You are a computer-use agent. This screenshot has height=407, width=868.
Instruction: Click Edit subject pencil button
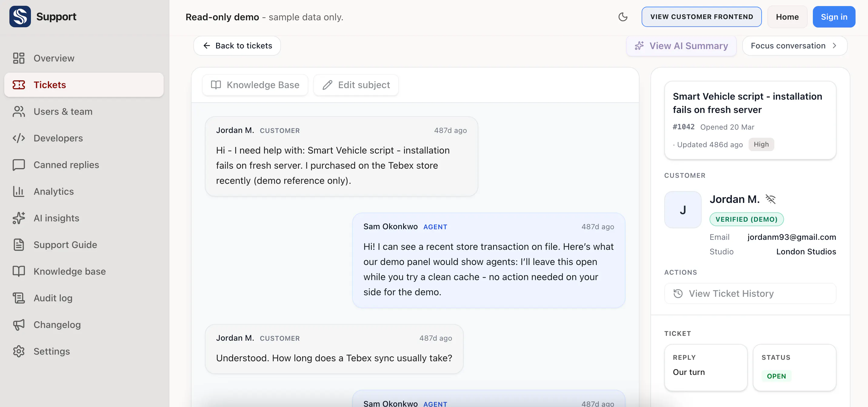click(356, 85)
